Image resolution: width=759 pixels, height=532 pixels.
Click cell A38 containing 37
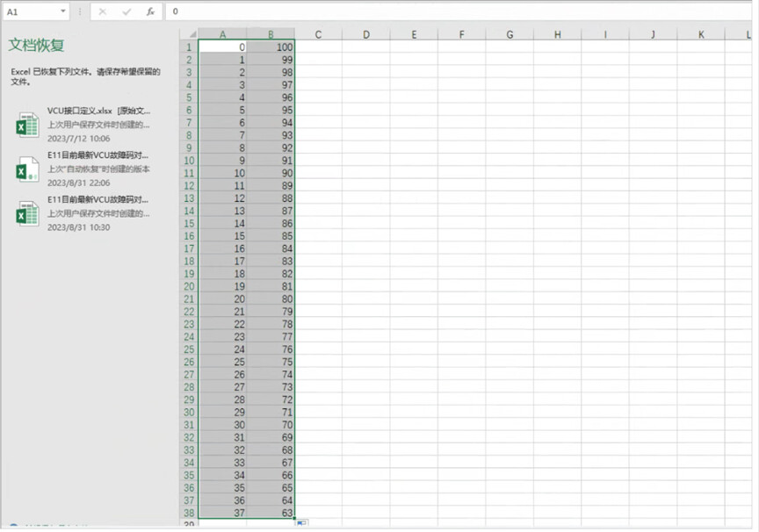222,513
